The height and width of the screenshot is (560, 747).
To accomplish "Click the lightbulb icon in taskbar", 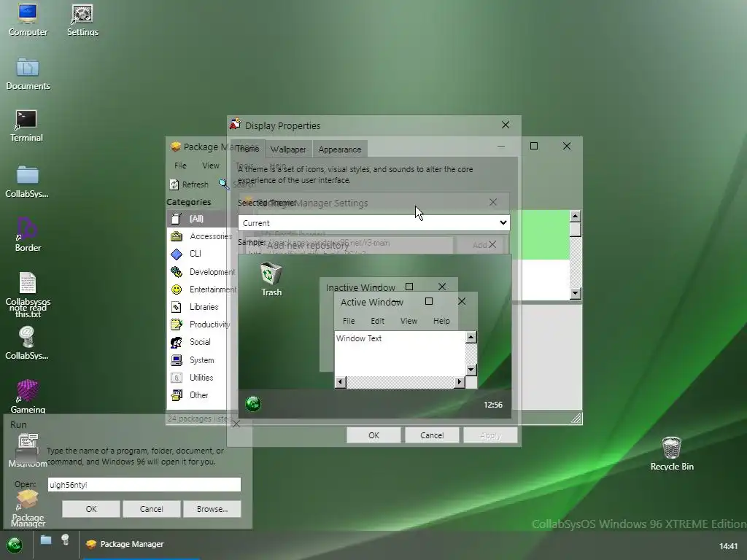I will pyautogui.click(x=65, y=540).
